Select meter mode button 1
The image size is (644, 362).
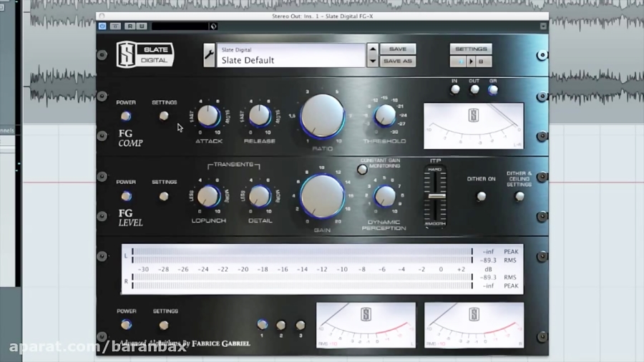(x=262, y=325)
